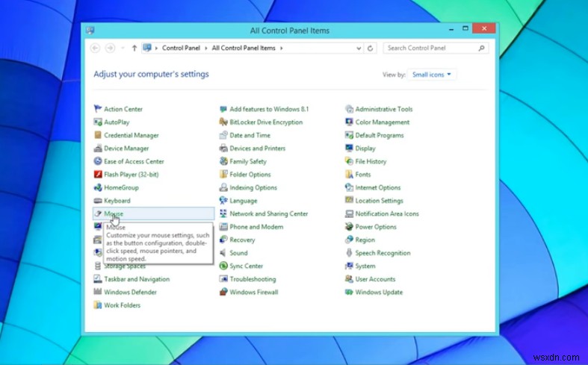
Task: Open Credential Manager icon
Action: pos(97,135)
